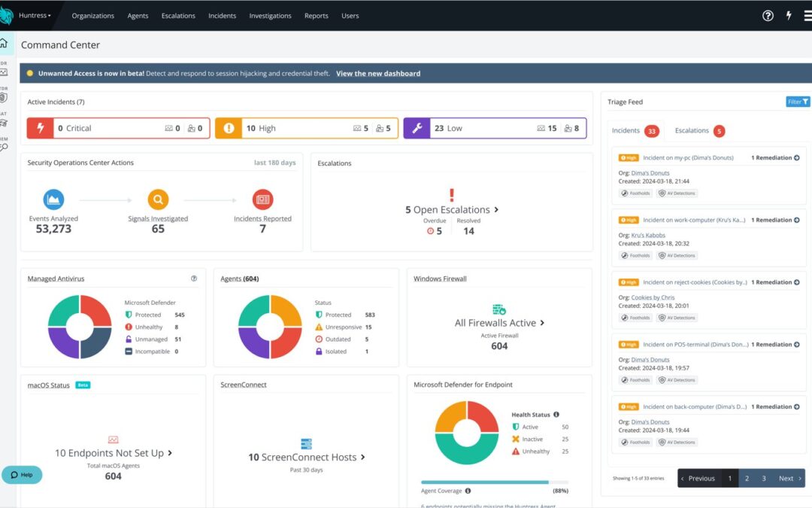812x508 pixels.
Task: Go to Previous page of triage entries
Action: (x=699, y=479)
